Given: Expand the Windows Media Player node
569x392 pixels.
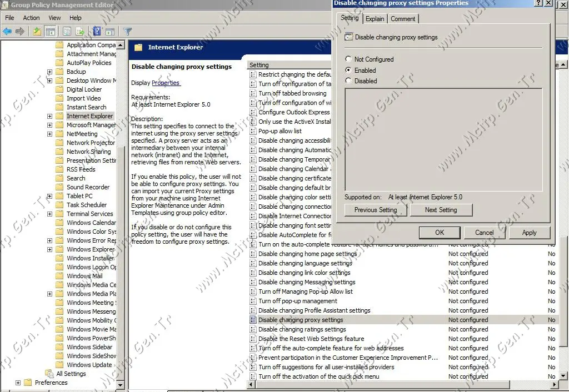Looking at the screenshot, I should [49, 294].
